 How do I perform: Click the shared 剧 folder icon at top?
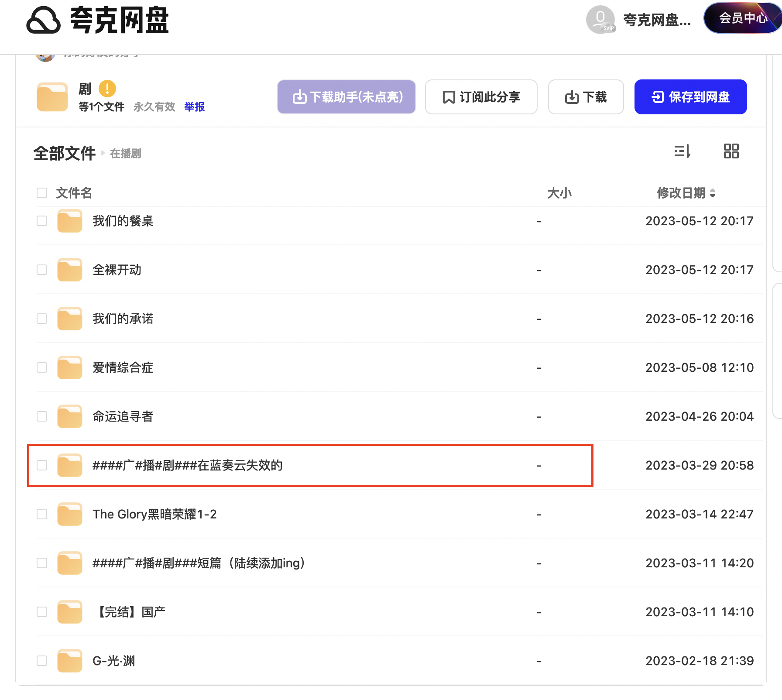(52, 97)
